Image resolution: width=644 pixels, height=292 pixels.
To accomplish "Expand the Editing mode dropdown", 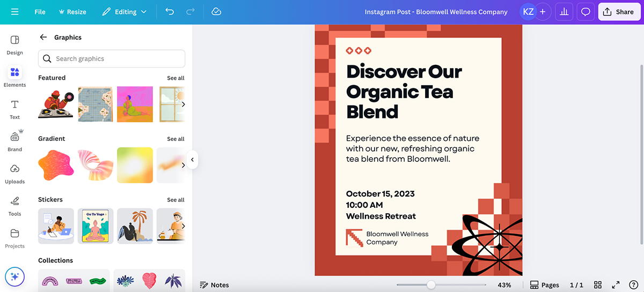I will tap(124, 12).
